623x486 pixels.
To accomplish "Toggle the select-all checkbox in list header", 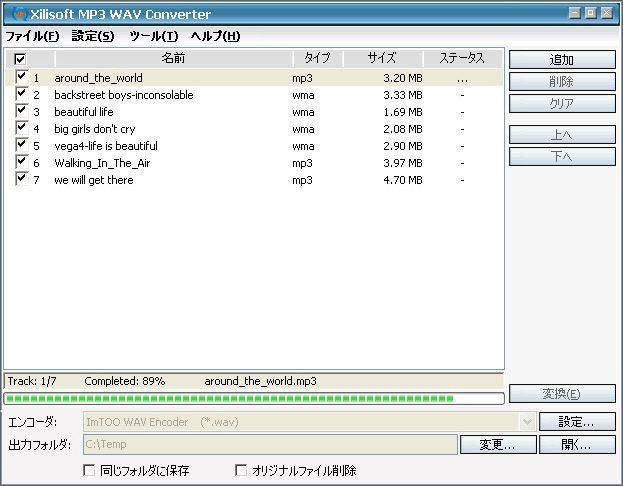I will [x=20, y=59].
